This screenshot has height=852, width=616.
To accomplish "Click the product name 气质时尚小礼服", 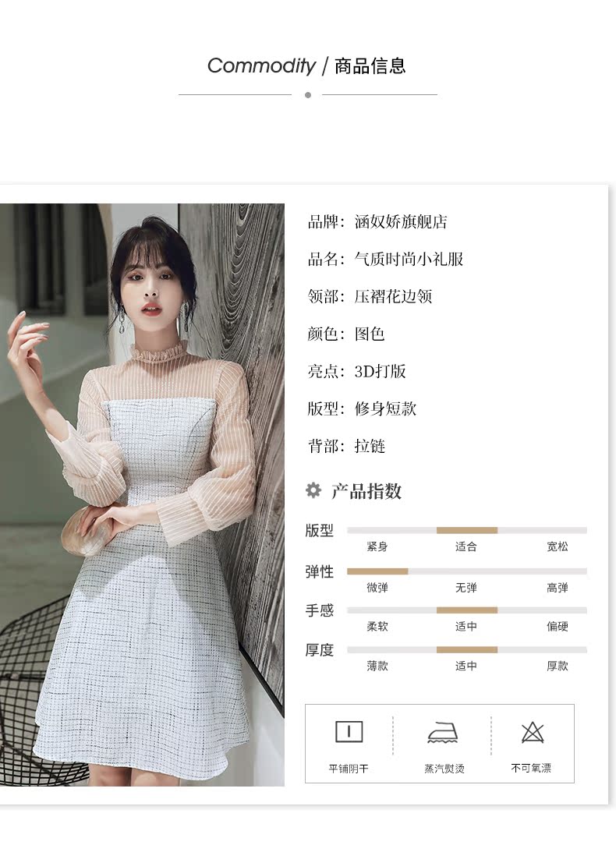I will click(x=409, y=260).
